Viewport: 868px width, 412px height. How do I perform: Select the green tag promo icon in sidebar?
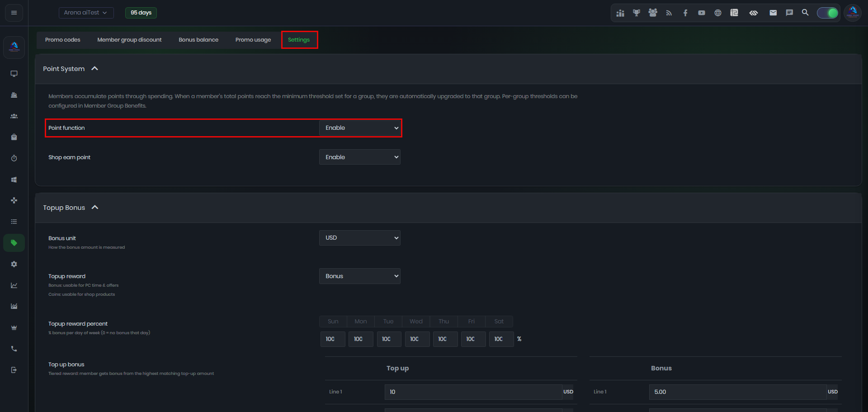pos(14,243)
